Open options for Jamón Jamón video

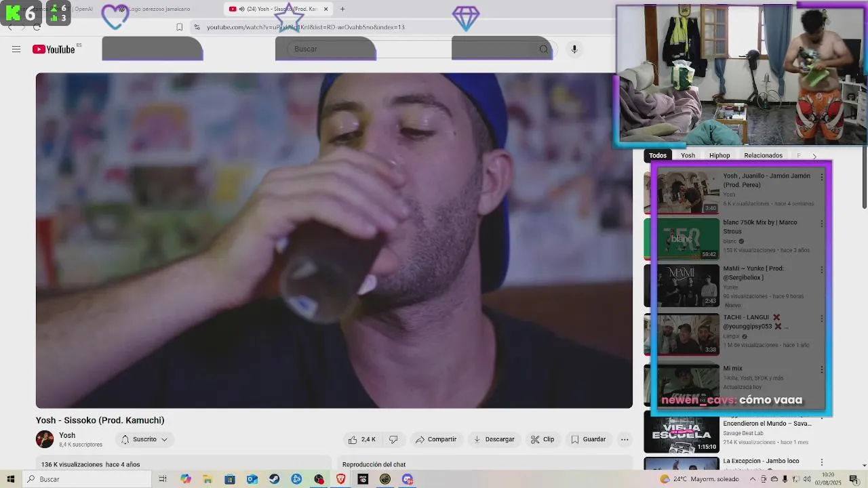click(x=822, y=177)
